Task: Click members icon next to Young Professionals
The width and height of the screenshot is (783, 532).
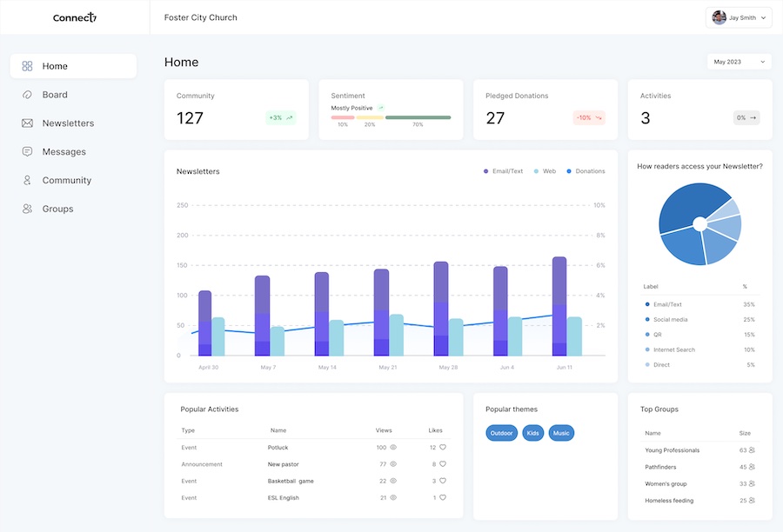Action: (x=752, y=450)
